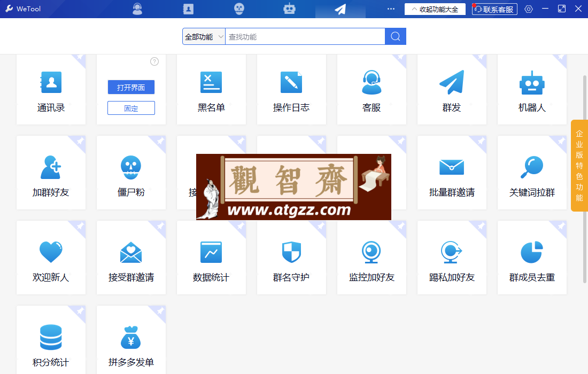Open the 拼多多发单 feature
Viewport: 588px width, 374px height.
(131, 340)
